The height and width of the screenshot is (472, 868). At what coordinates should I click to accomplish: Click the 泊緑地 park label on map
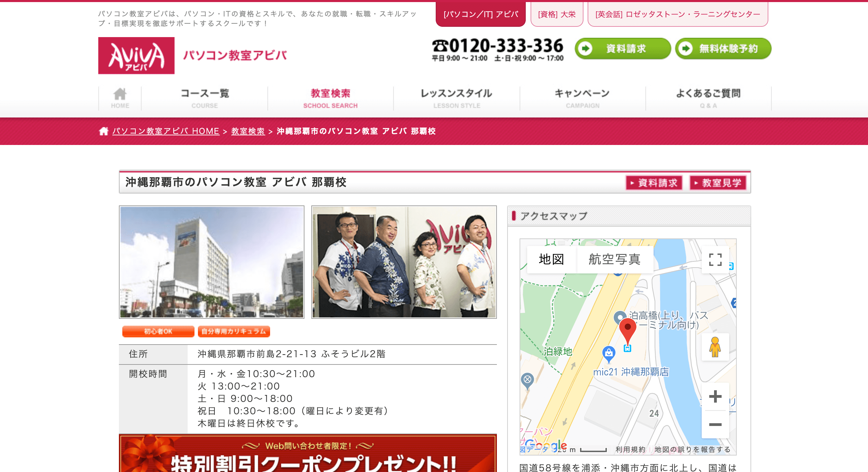click(558, 351)
